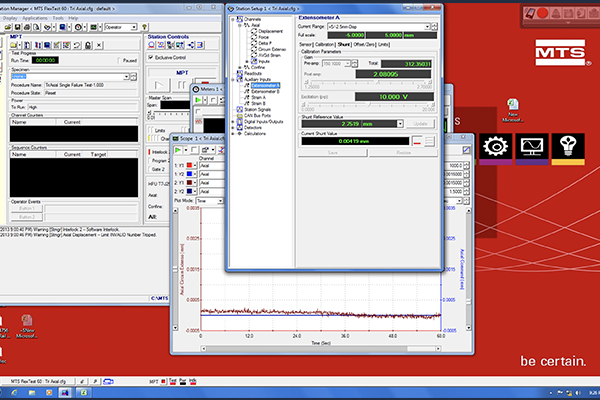Switch to the Limits tab
Viewport: 600px width, 400px height.
(383, 44)
